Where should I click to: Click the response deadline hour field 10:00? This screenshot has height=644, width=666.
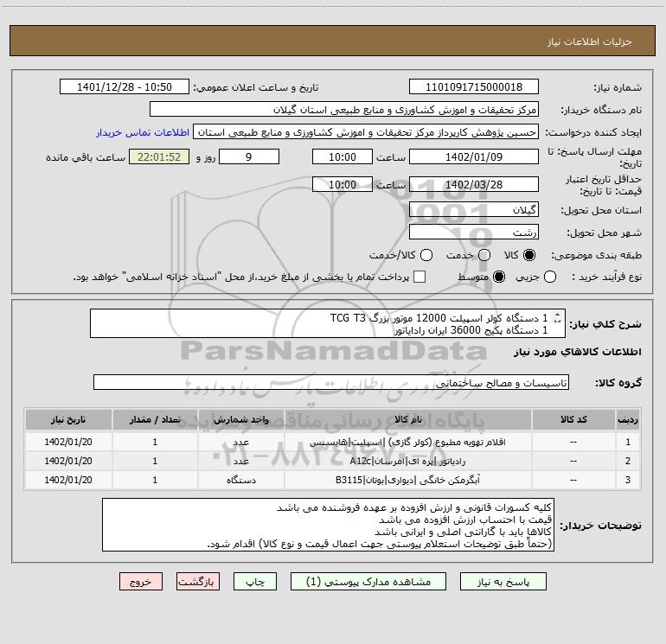pyautogui.click(x=343, y=156)
